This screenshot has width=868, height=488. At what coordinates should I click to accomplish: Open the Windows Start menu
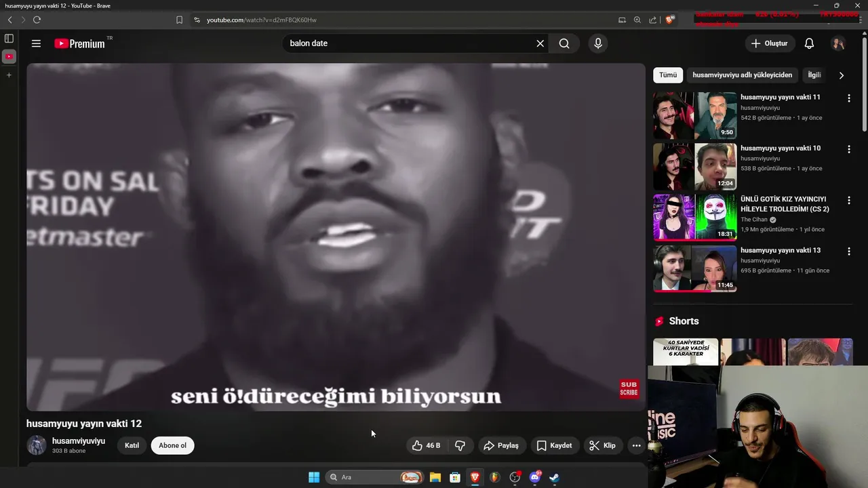click(x=314, y=477)
